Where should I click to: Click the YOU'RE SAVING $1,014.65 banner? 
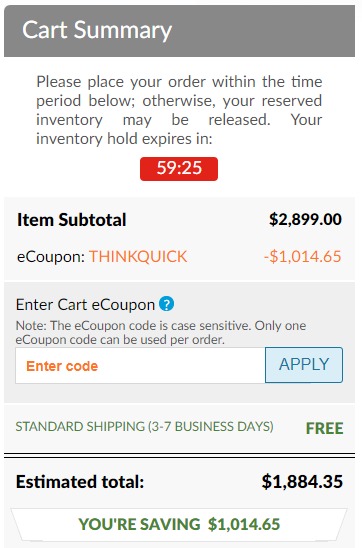tap(179, 524)
